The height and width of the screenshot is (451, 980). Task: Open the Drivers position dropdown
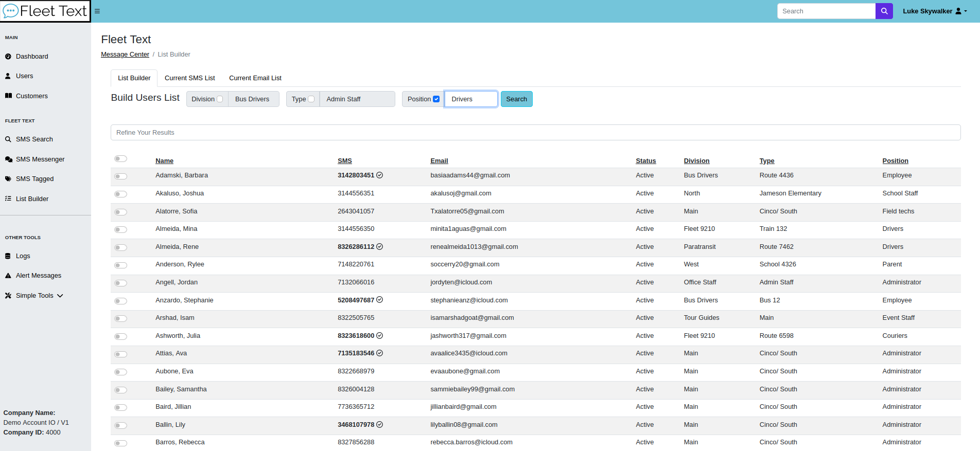[471, 99]
